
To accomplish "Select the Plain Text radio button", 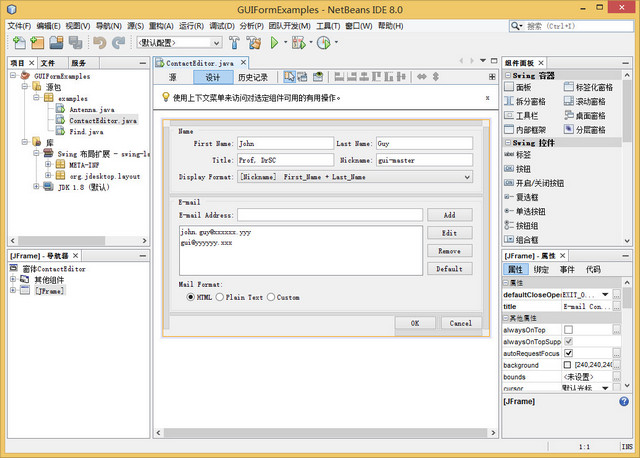I will coord(220,297).
